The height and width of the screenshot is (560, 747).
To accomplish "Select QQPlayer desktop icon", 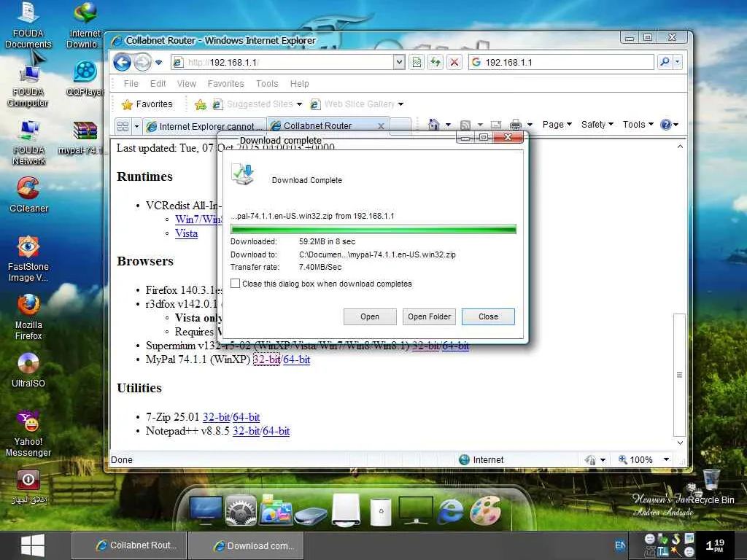I will point(85,78).
